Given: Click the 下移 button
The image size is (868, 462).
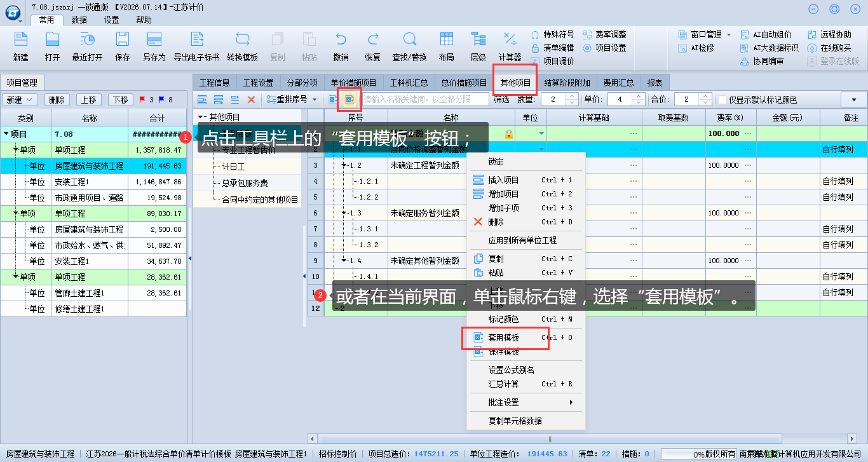Looking at the screenshot, I should tap(121, 100).
